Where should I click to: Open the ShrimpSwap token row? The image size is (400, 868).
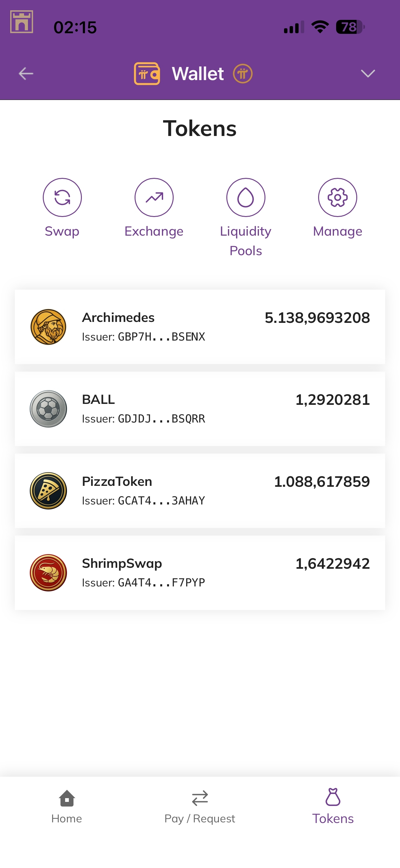tap(200, 572)
